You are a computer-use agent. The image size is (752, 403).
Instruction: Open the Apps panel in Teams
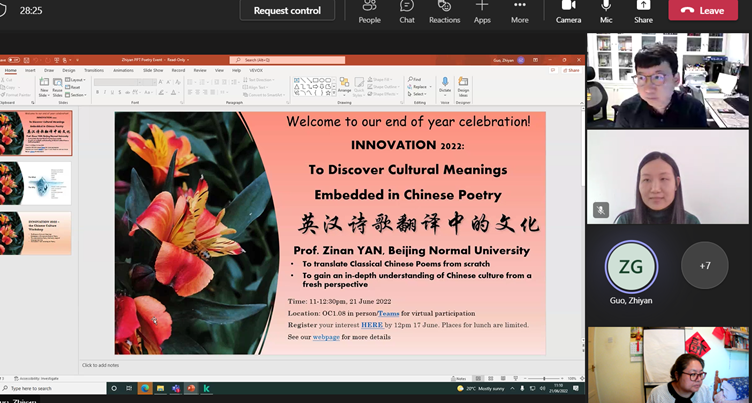[482, 11]
